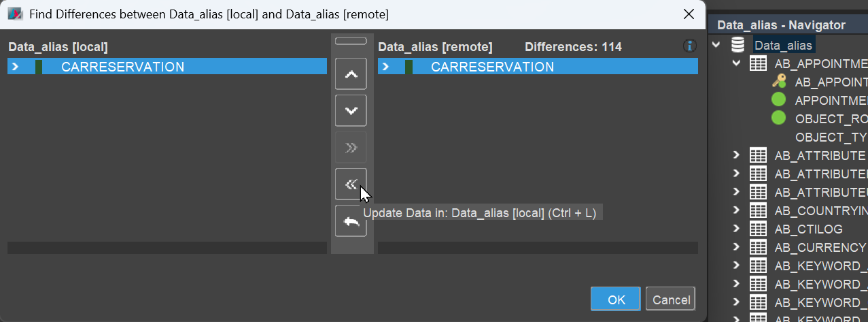Expand the AB_ATTRIBUTE table node
This screenshot has height=322, width=868.
736,155
